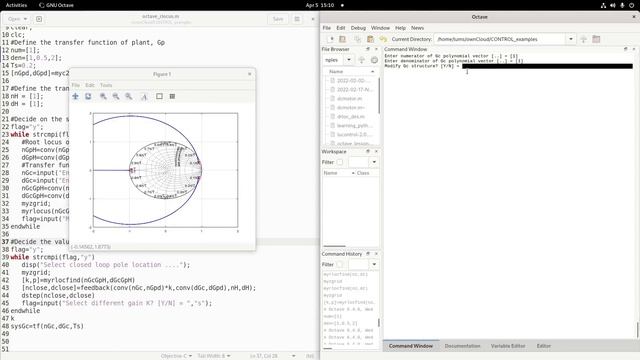This screenshot has height=360, width=640.
Task: Expand Workspace filter dropdown
Action: click(x=374, y=162)
